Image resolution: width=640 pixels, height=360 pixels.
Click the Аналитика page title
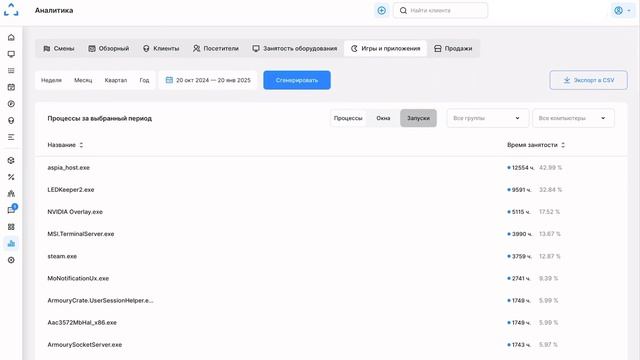coord(54,11)
